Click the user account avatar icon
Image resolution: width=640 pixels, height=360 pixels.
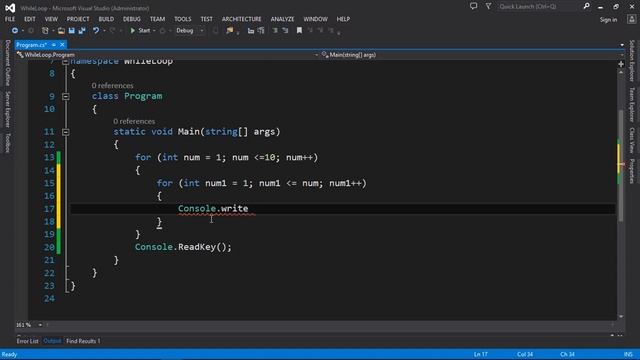(631, 19)
